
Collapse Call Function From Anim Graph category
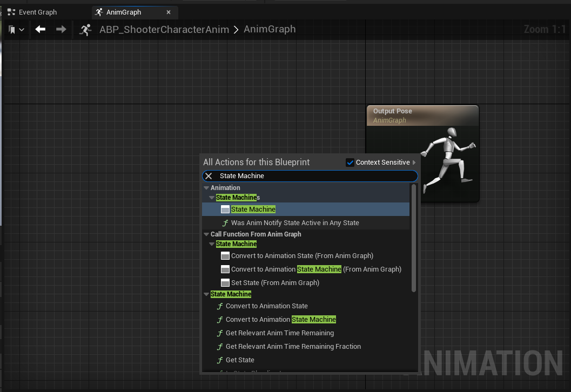point(206,234)
